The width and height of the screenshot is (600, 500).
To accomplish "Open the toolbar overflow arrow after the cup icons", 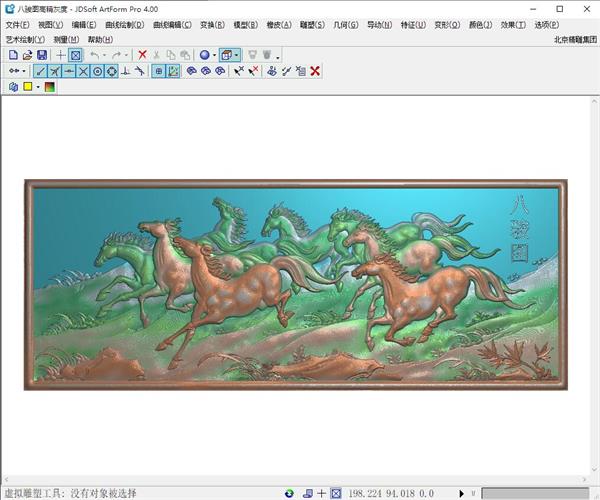I will (x=278, y=57).
